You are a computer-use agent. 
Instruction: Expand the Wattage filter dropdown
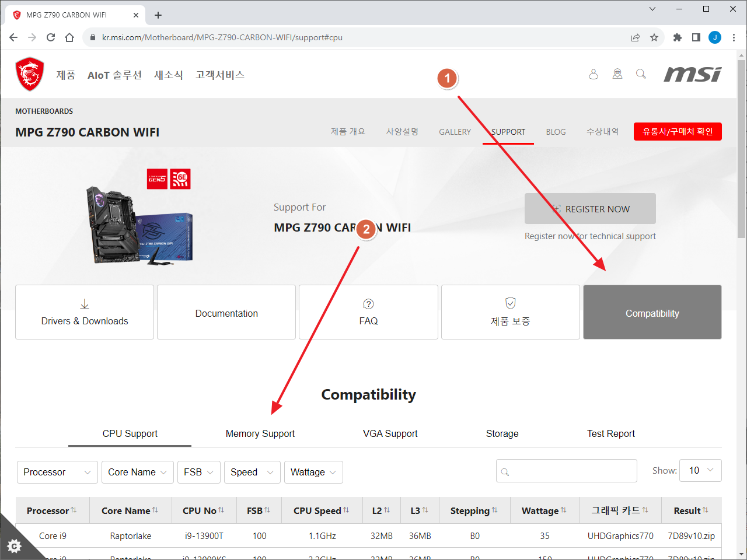pos(313,472)
